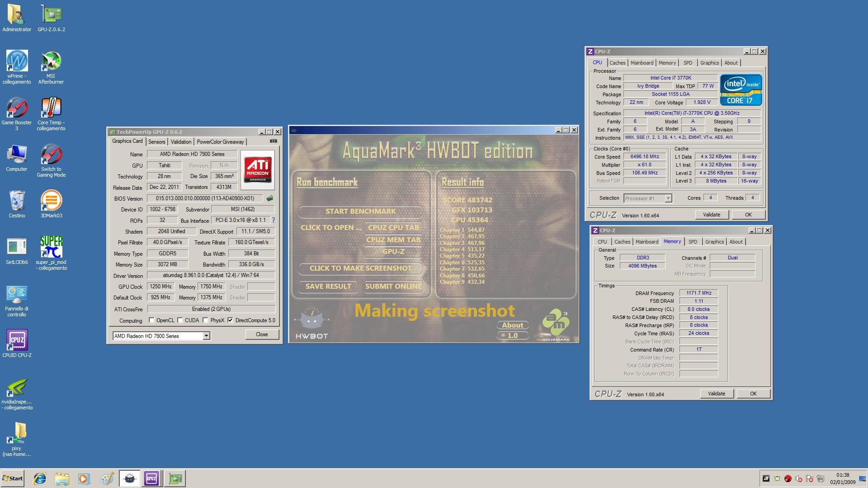Click GPU-Z screenshot camera icon
This screenshot has height=488, width=868.
click(273, 141)
